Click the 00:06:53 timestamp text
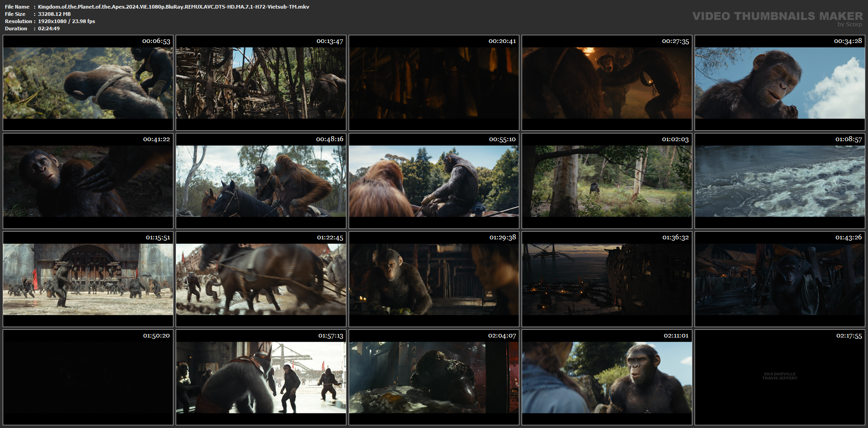The image size is (868, 428). [156, 41]
